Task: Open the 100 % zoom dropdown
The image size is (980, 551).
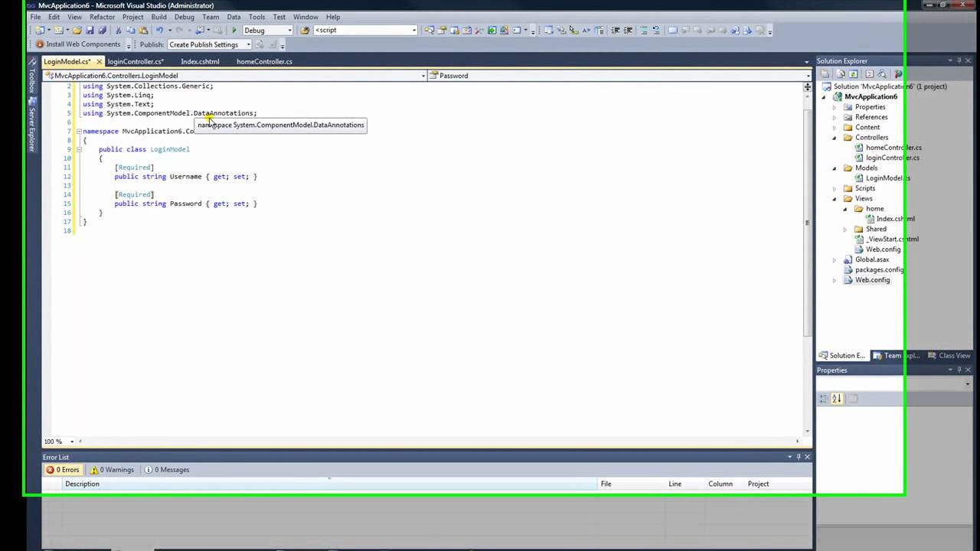Action: pos(72,442)
